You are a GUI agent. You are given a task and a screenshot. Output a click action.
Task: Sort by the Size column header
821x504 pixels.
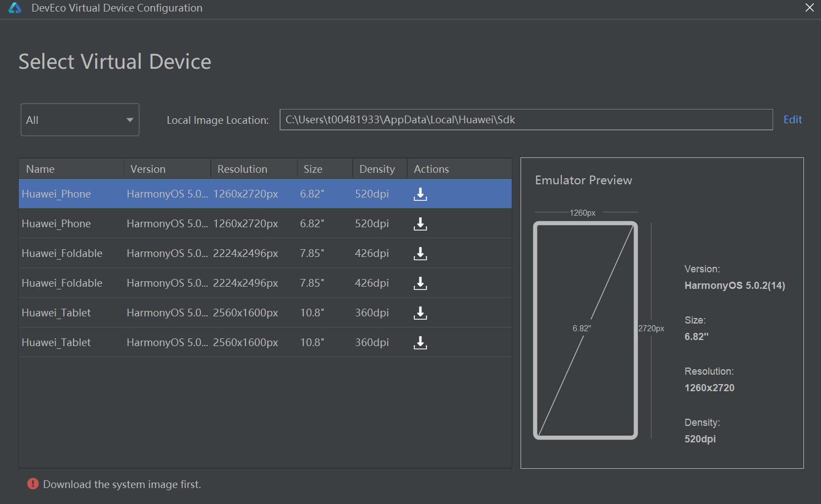(325, 169)
